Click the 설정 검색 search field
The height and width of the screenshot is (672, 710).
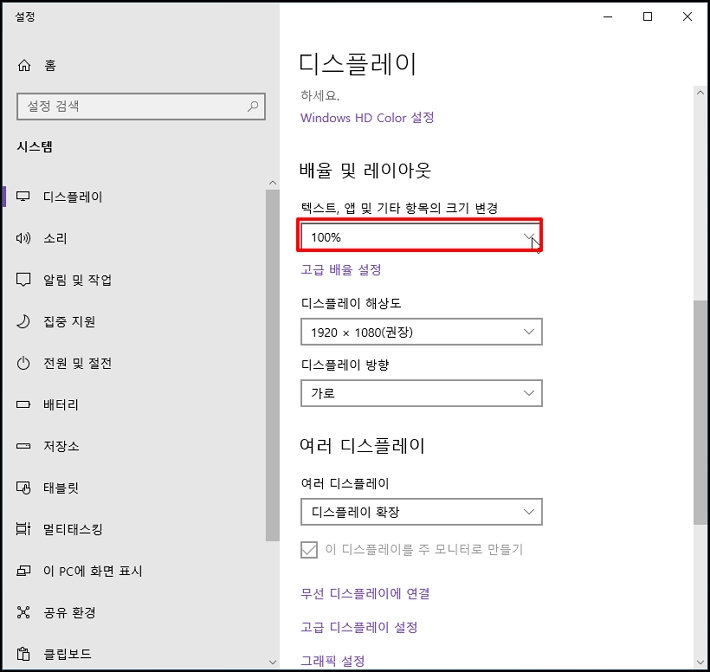click(141, 106)
